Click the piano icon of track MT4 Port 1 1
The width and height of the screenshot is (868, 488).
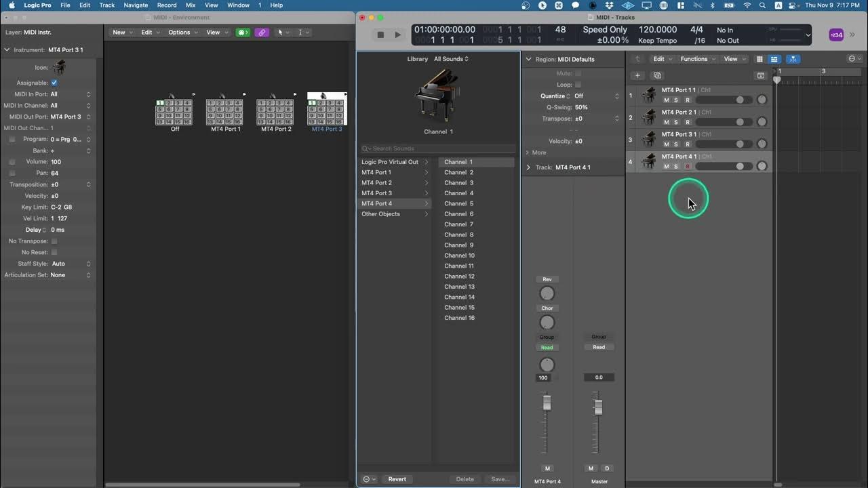pyautogui.click(x=649, y=95)
